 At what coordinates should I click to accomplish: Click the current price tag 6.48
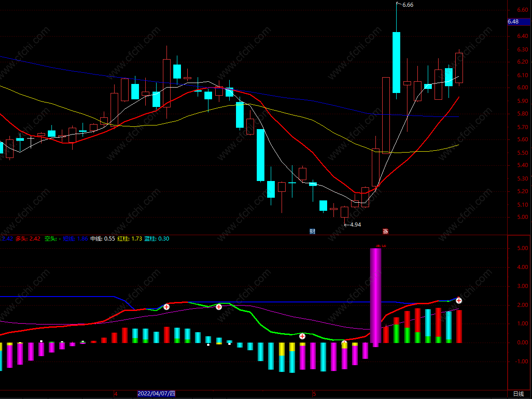point(518,21)
